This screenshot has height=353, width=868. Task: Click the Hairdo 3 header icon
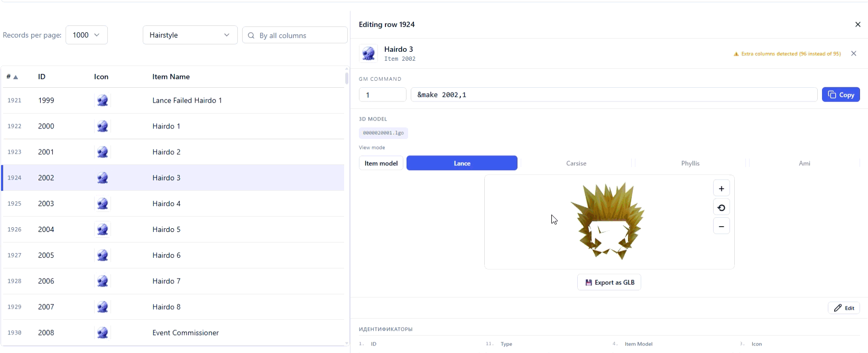pyautogui.click(x=368, y=53)
